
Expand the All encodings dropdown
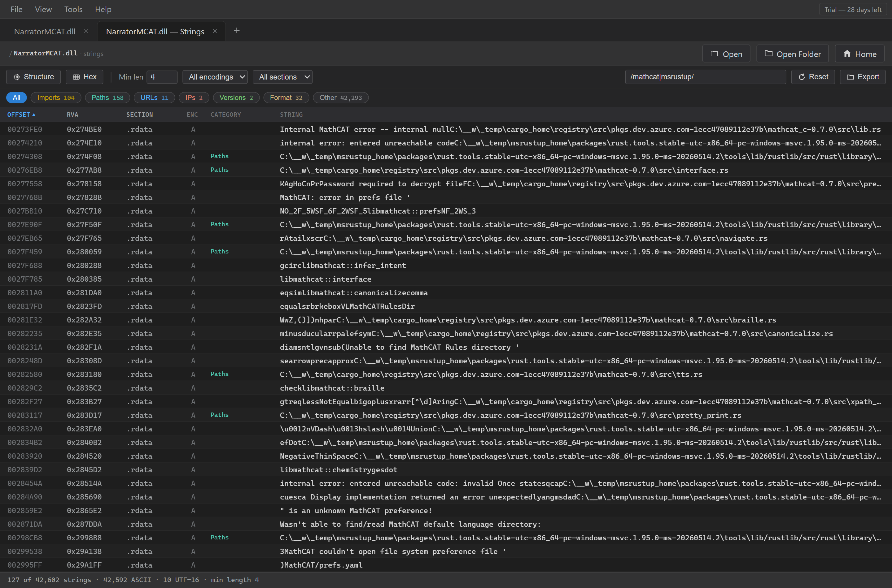[x=215, y=77]
